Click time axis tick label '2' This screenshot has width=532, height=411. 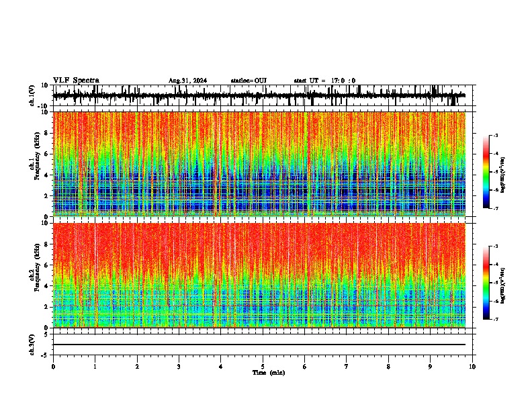click(137, 367)
